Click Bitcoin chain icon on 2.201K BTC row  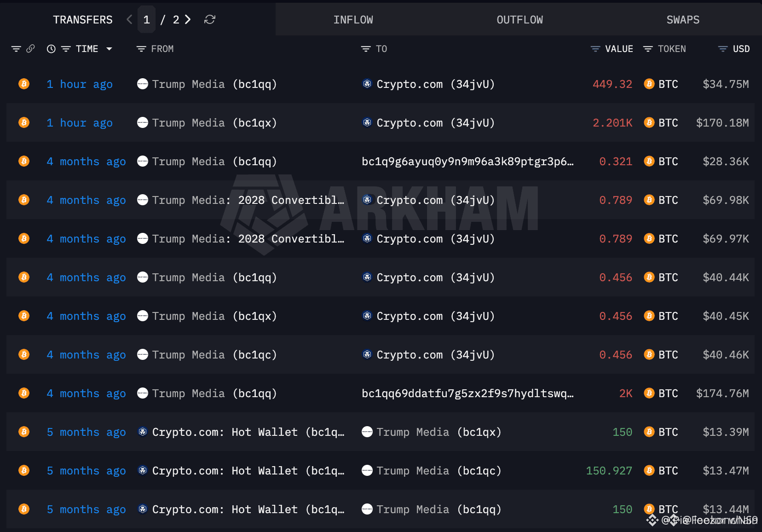coord(24,122)
